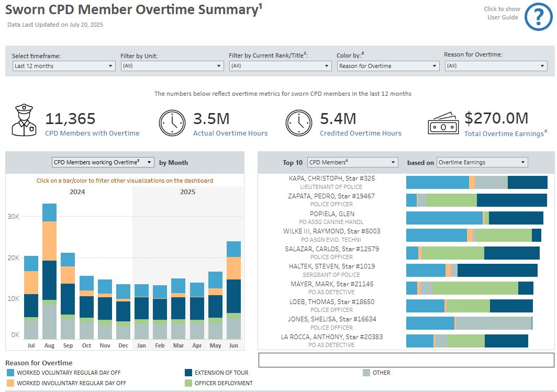Click the name 'ZAPATA, PEDRO, Star #19467'
The width and height of the screenshot is (557, 392).
[331, 196]
